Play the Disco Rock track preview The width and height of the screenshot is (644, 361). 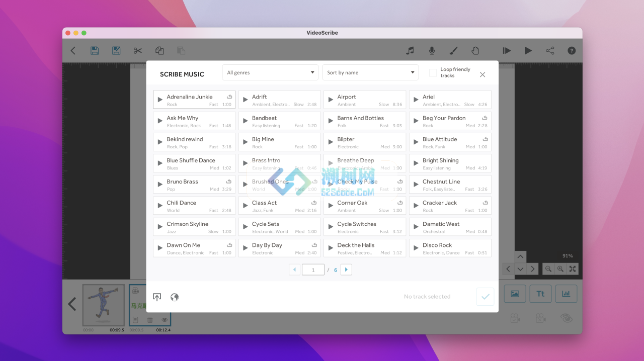(416, 248)
